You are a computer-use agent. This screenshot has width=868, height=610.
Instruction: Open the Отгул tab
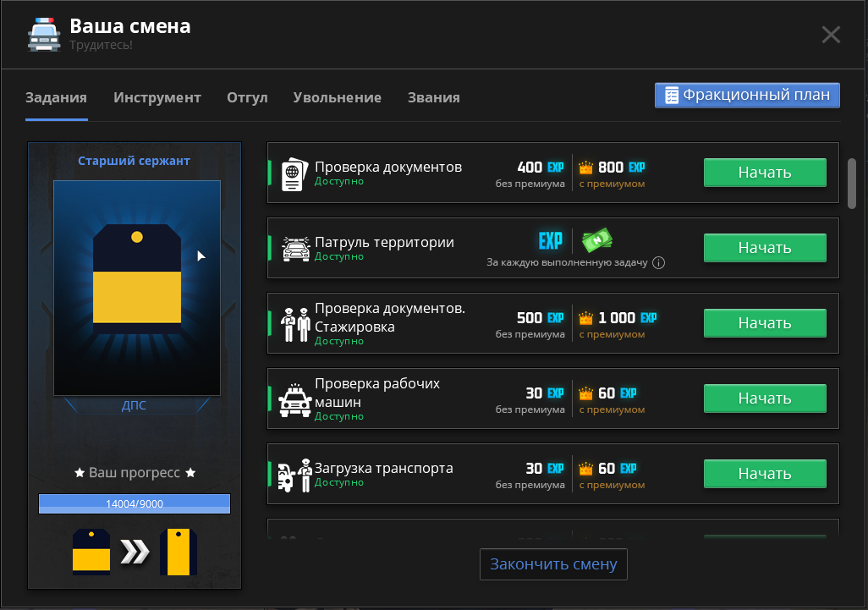click(247, 97)
